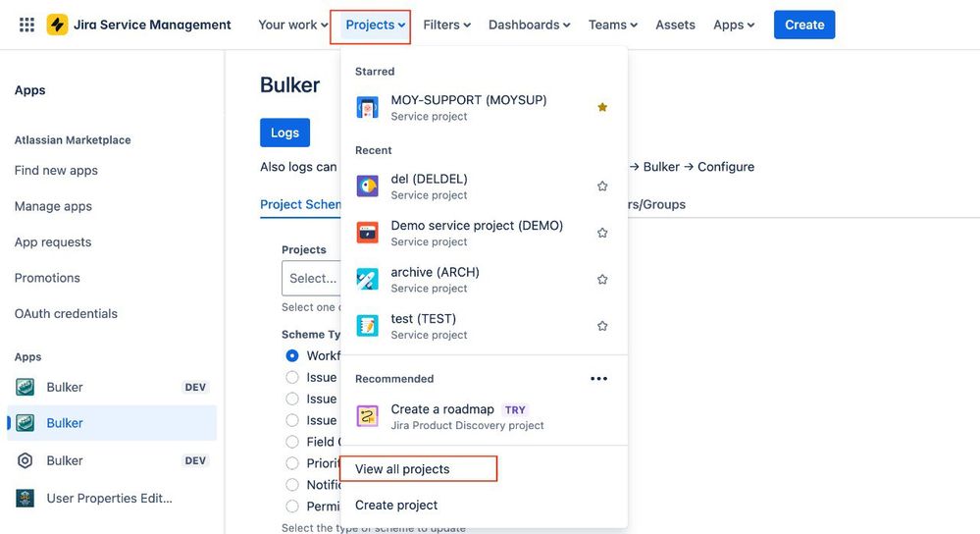Open the Apps dropdown in top navigation

(734, 25)
